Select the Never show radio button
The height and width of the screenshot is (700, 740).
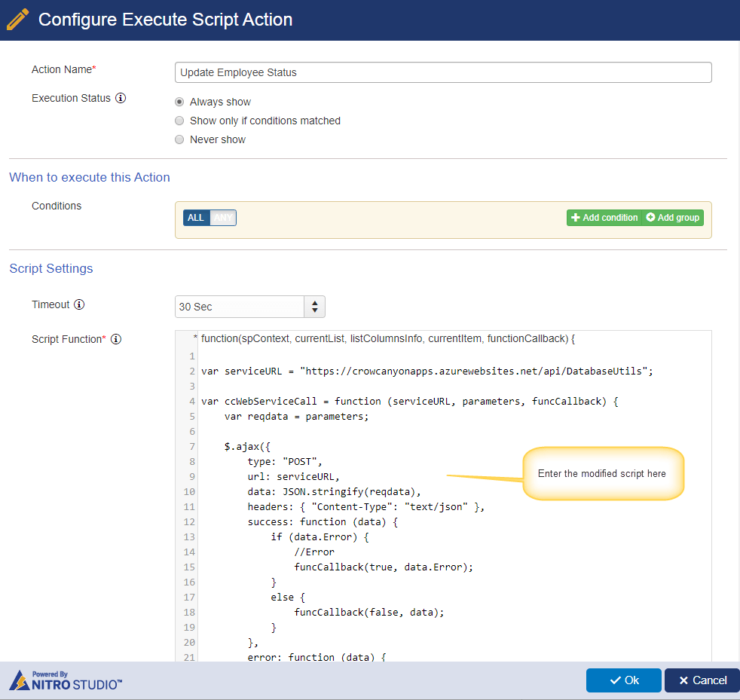(179, 139)
